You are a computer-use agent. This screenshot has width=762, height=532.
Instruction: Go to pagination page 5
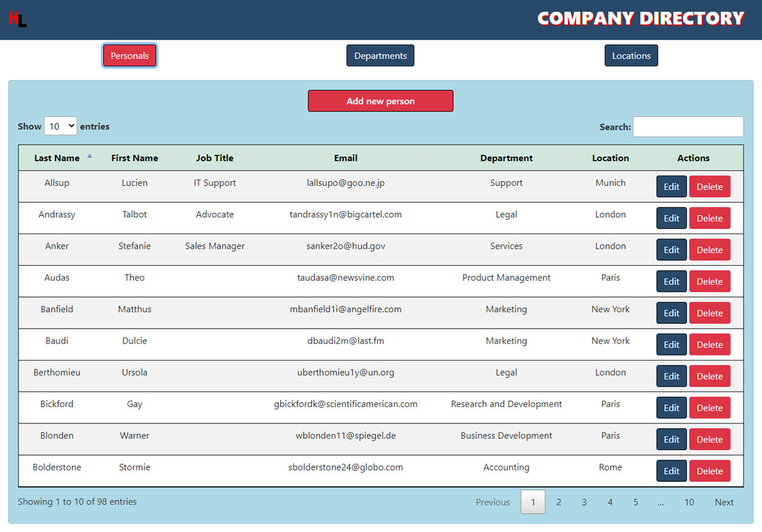click(635, 502)
